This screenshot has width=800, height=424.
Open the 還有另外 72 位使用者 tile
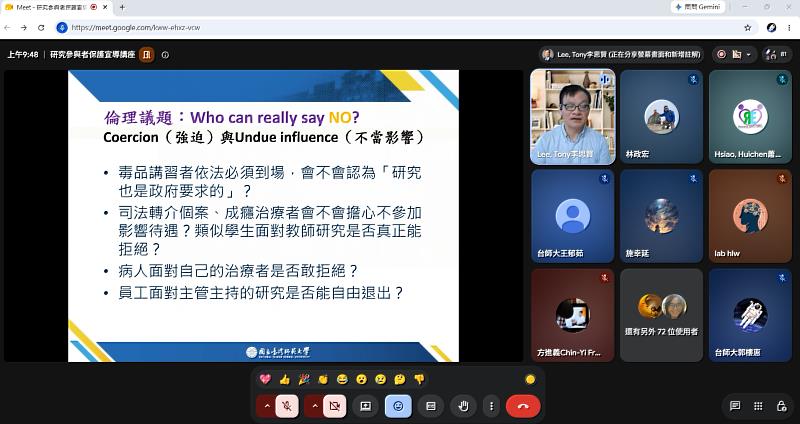661,315
